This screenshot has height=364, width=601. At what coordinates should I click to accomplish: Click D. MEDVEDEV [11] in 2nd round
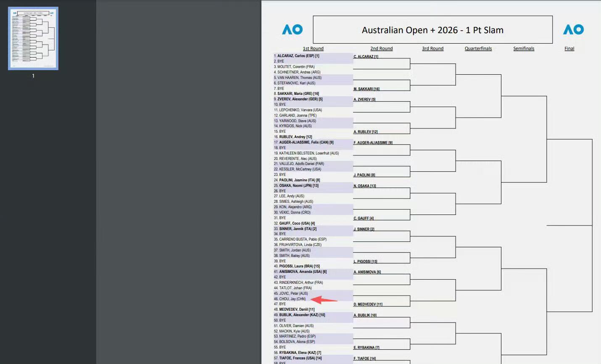point(368,304)
